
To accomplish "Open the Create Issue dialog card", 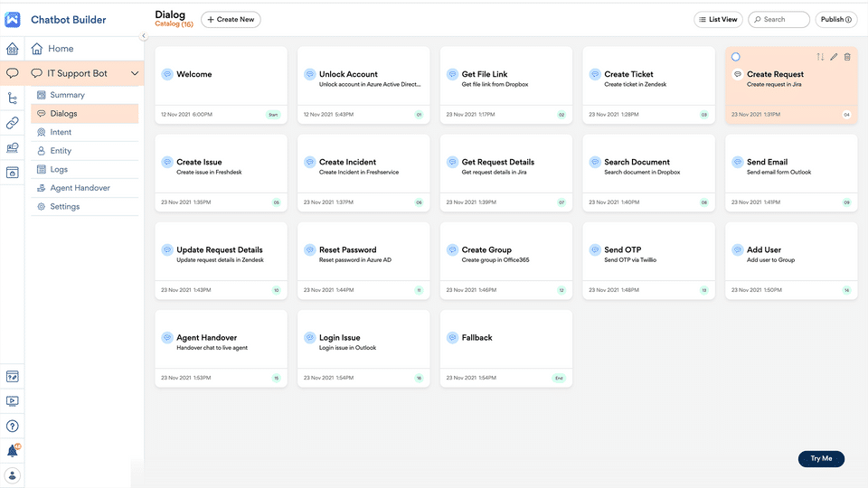I will [221, 173].
